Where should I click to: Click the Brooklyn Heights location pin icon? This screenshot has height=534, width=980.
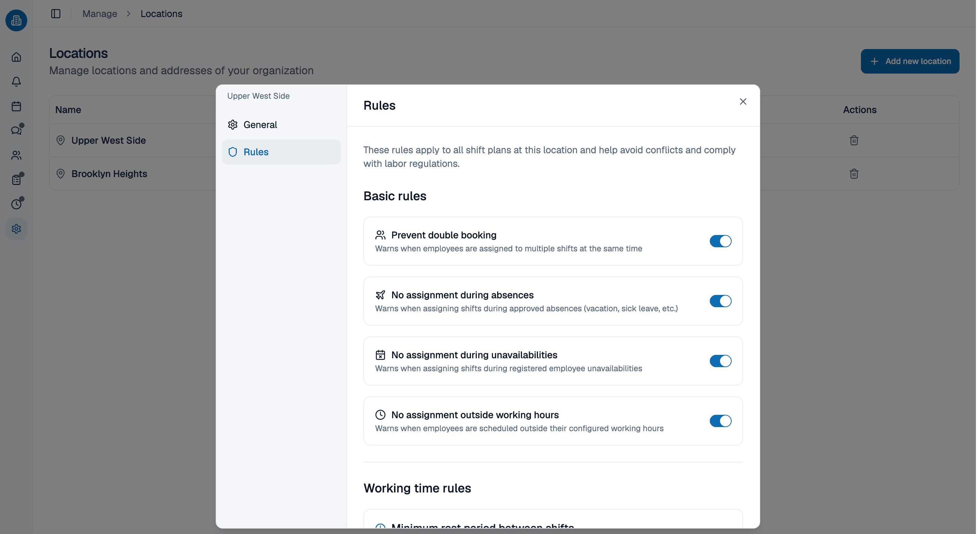pyautogui.click(x=61, y=174)
